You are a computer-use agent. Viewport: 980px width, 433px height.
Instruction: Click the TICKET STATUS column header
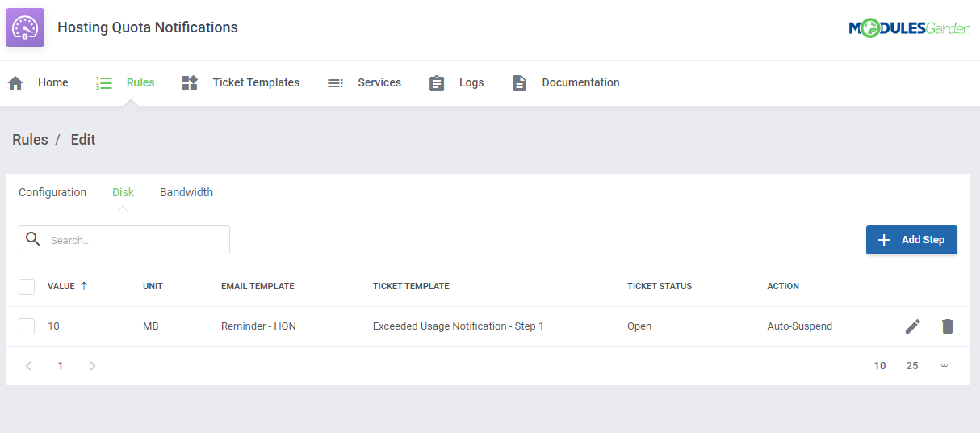pyautogui.click(x=660, y=286)
